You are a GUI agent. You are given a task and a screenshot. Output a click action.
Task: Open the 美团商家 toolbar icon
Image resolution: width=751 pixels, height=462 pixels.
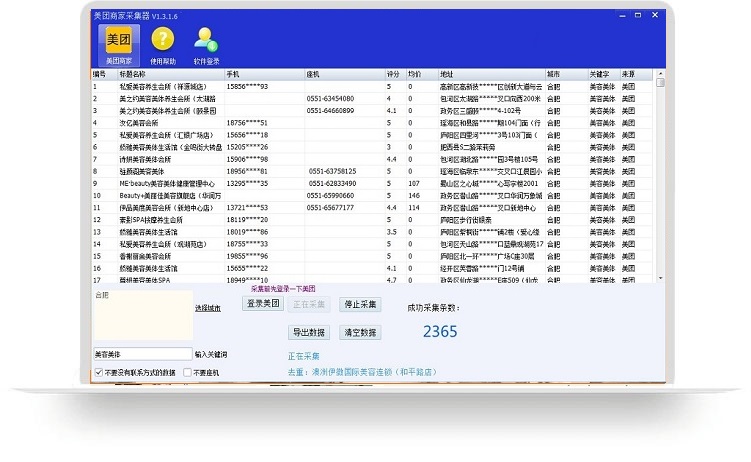119,45
